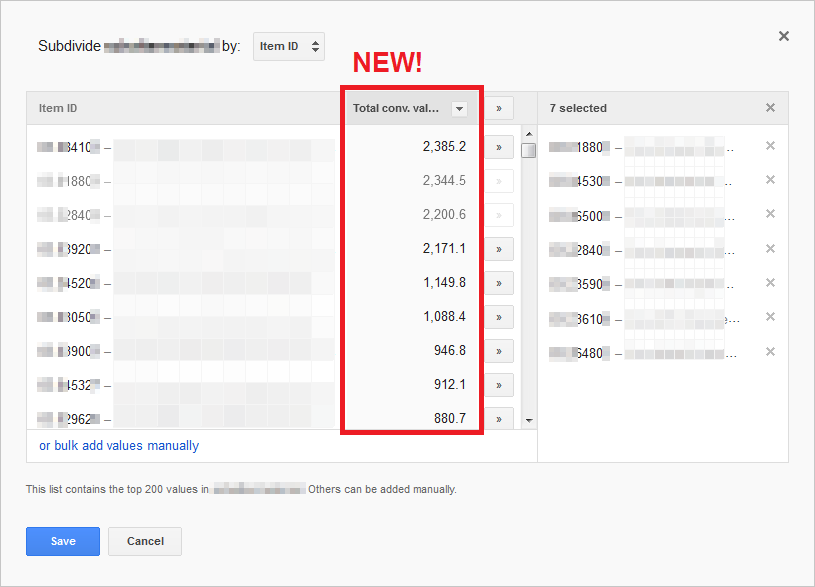Close the subdivide dialog window
Viewport: 815px width, 587px height.
coord(784,36)
